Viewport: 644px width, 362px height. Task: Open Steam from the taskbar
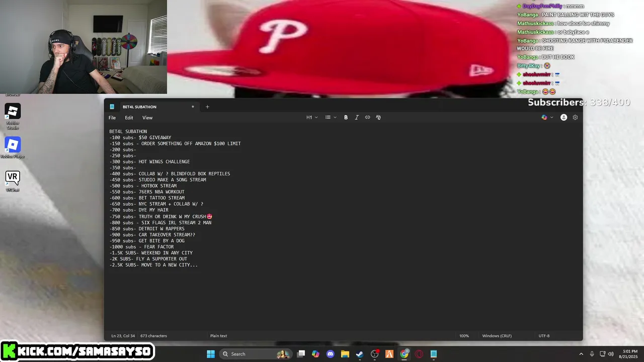click(360, 354)
